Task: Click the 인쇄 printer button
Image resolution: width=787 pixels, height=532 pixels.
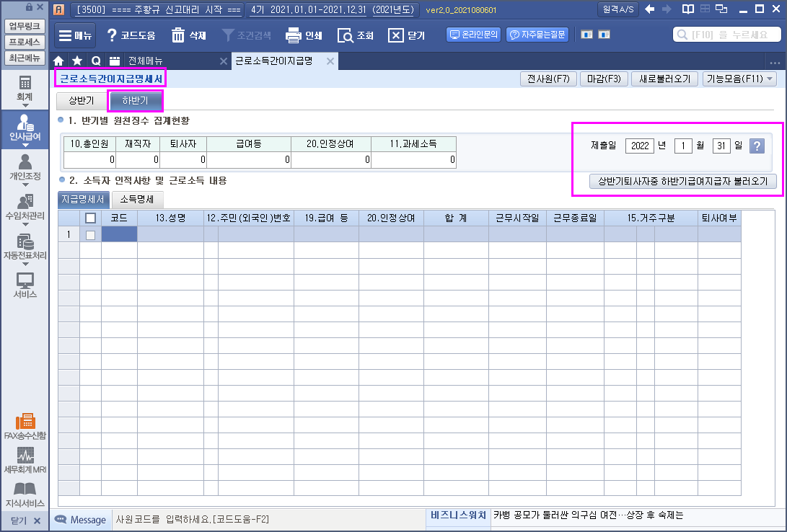Action: pos(304,35)
